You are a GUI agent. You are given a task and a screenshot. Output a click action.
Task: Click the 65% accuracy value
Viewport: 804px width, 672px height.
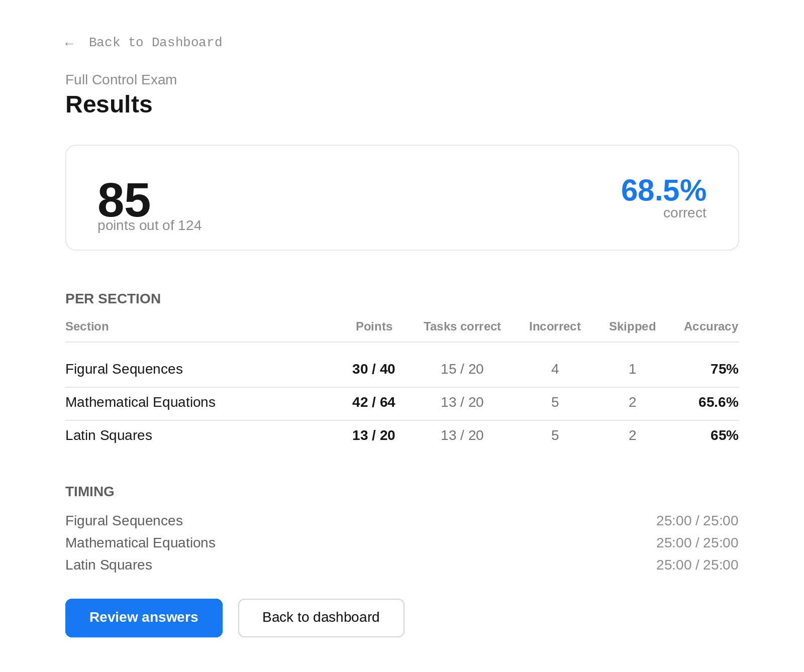pos(724,435)
